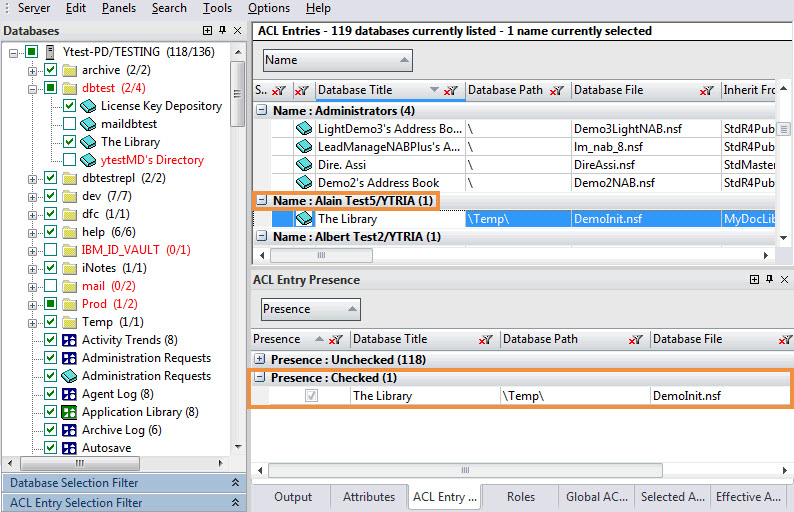This screenshot has width=794, height=512.
Task: Enable the IBM_ID_VAULT checkbox
Action: click(x=51, y=250)
